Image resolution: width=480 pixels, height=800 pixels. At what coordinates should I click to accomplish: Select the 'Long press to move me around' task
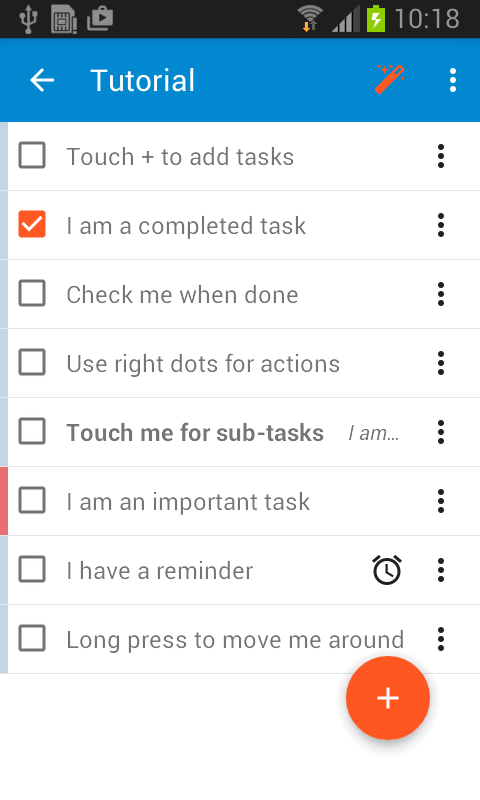click(x=235, y=640)
